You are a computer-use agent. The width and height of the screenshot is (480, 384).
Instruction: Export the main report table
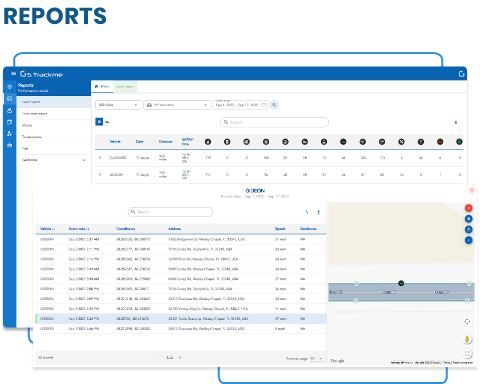pyautogui.click(x=456, y=123)
